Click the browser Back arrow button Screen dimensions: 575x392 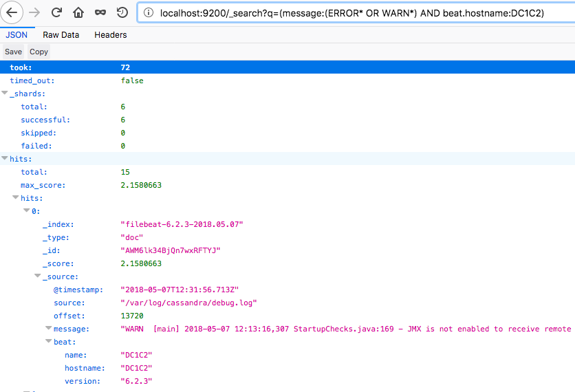(13, 12)
